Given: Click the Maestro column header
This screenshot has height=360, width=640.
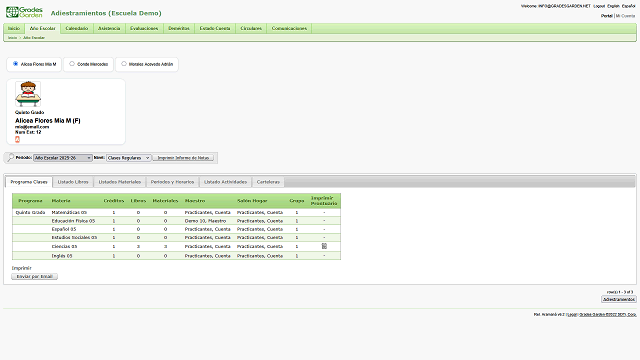Looking at the screenshot, I should tap(195, 201).
